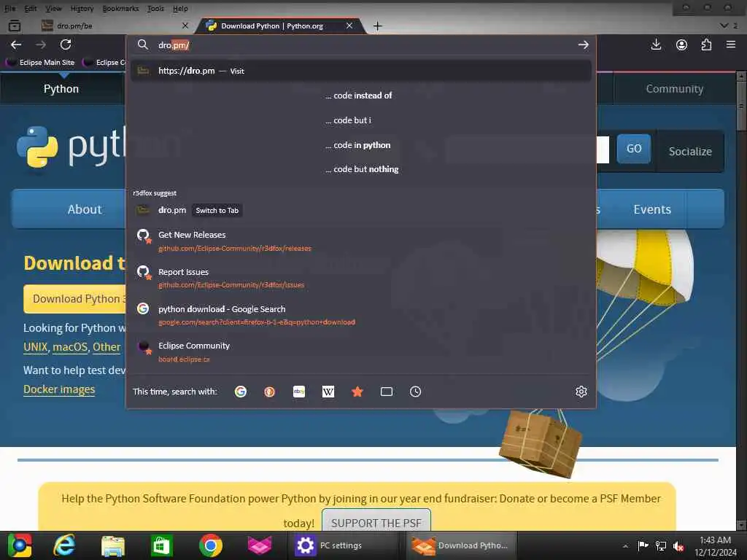Open the tab overview icon at left
Image resolution: width=747 pixels, height=560 pixels.
click(x=15, y=26)
